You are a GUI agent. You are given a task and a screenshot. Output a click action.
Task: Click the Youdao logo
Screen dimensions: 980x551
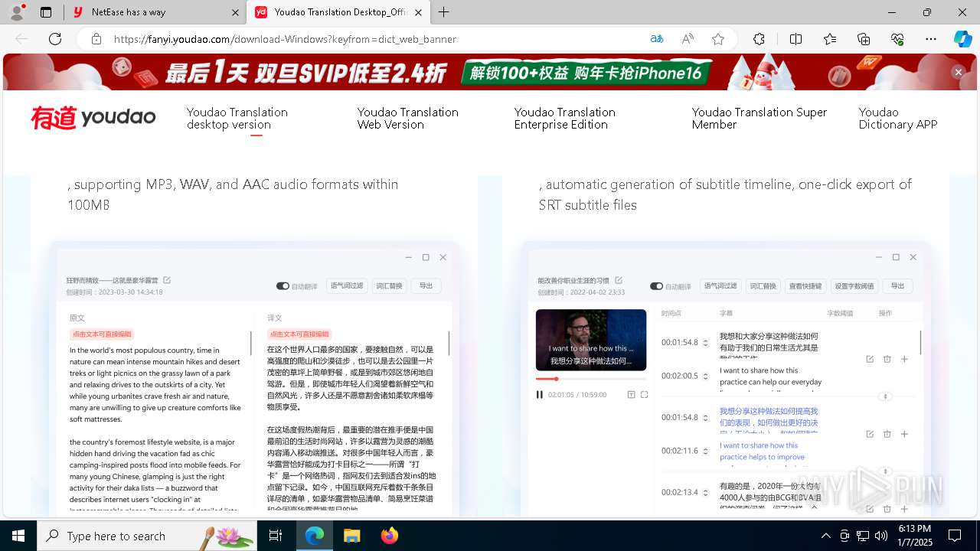tap(93, 118)
